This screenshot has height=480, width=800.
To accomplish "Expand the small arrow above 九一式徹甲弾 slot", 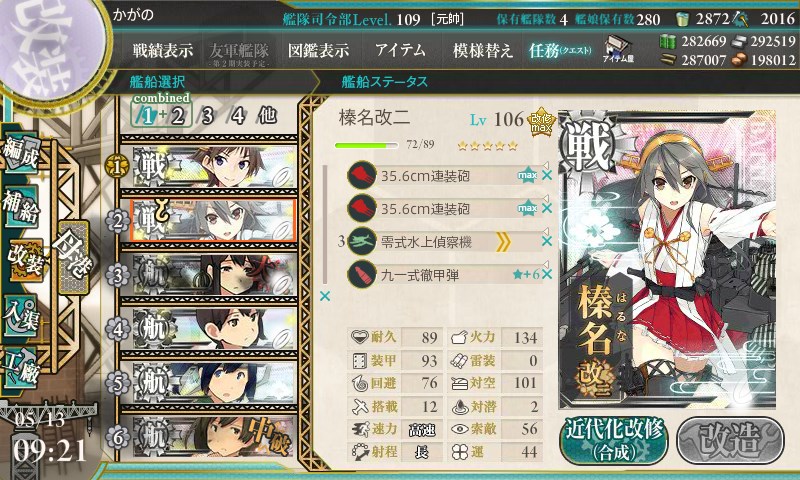I will point(545,264).
